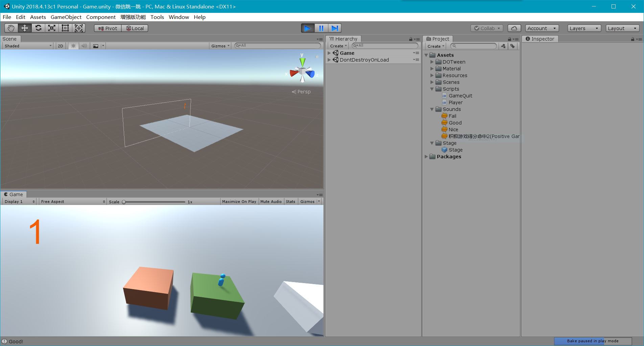This screenshot has width=644, height=346.
Task: Open the Edit menu
Action: [21, 17]
